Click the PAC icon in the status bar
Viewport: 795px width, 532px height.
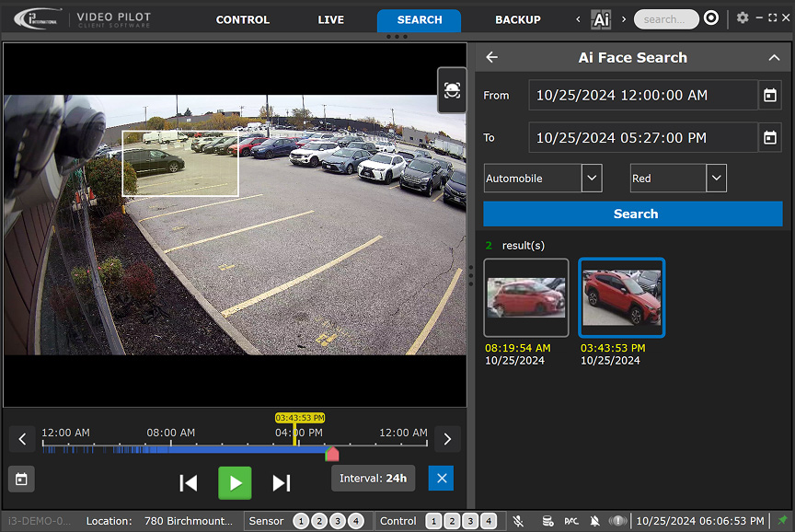(571, 521)
